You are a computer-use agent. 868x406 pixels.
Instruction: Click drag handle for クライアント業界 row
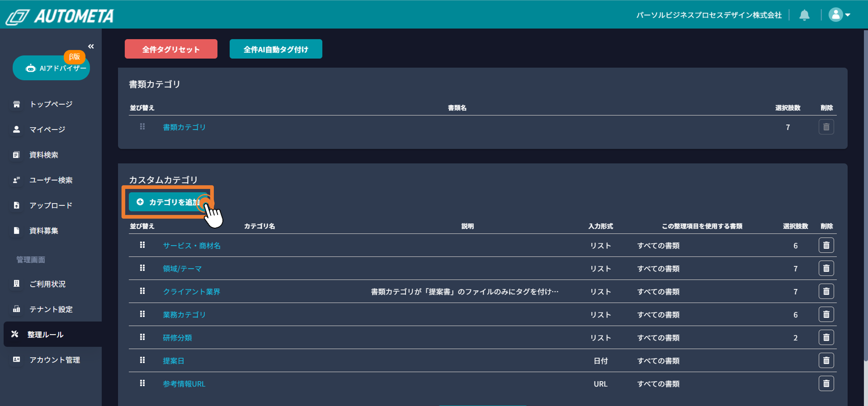pos(142,291)
